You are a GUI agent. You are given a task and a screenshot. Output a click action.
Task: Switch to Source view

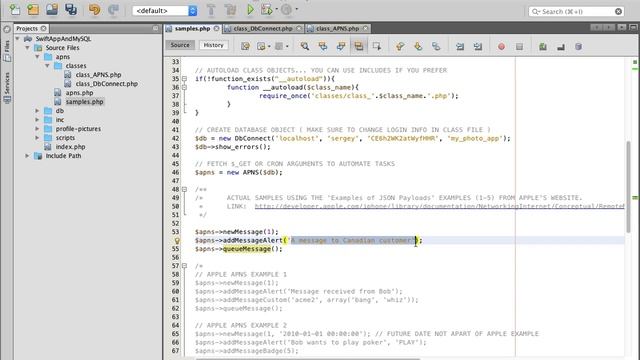[180, 45]
